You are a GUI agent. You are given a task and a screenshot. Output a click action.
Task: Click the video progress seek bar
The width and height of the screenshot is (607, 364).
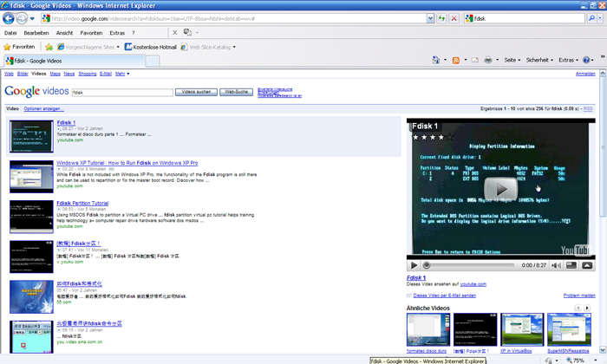468,264
